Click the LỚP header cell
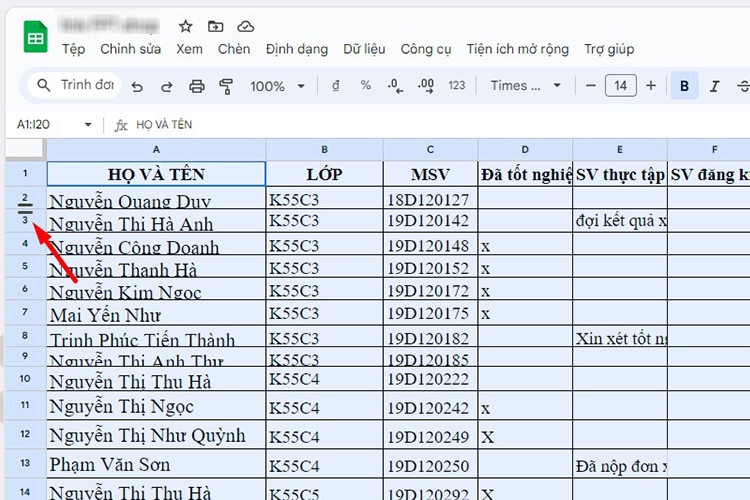750x500 pixels. pos(324,174)
